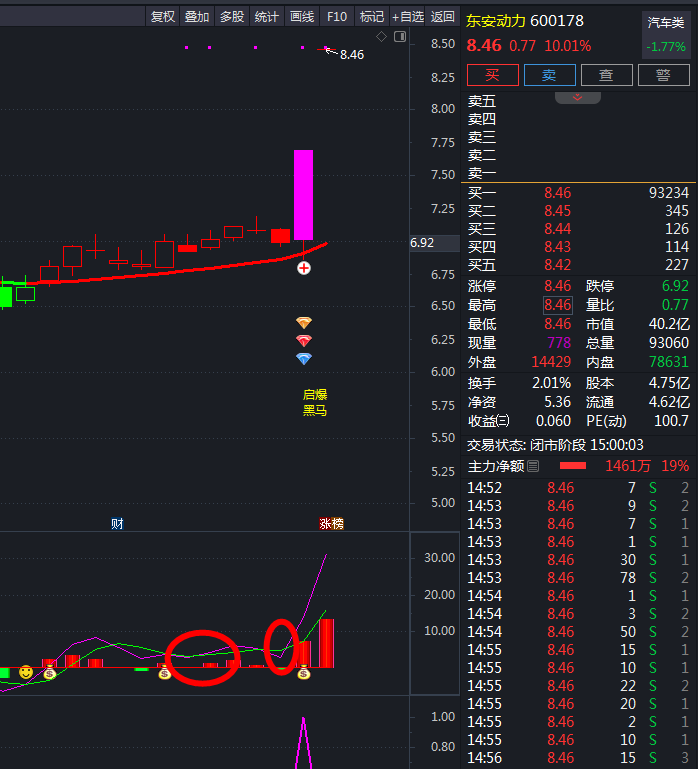
Task: Select the 多股 multi-stock view
Action: coord(232,17)
